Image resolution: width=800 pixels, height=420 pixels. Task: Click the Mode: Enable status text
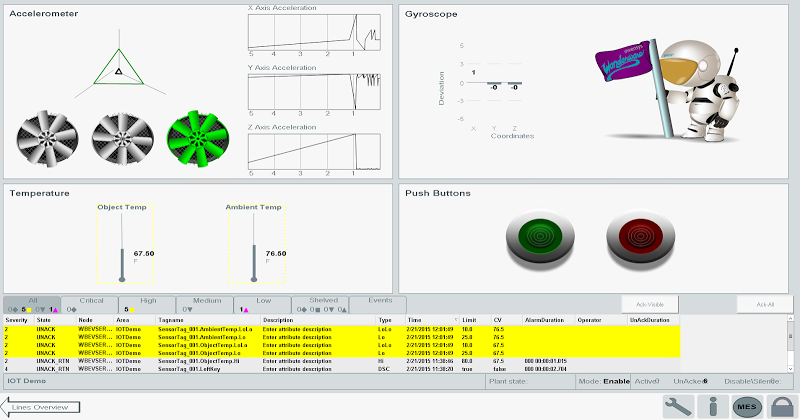coord(604,381)
